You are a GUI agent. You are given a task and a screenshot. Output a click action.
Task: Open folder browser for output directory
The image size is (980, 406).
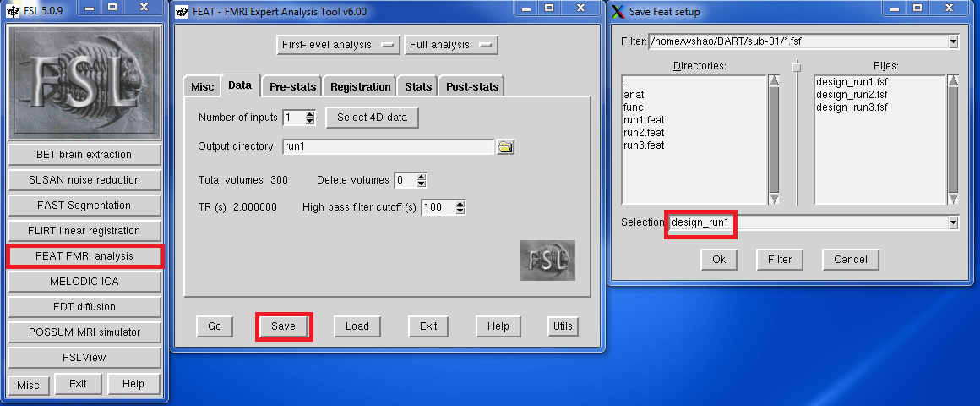[x=505, y=147]
